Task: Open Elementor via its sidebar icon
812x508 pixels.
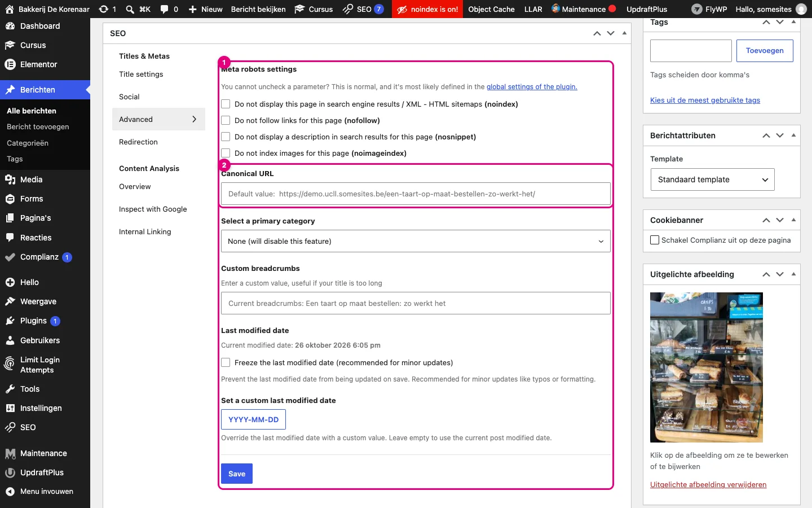Action: click(x=10, y=64)
